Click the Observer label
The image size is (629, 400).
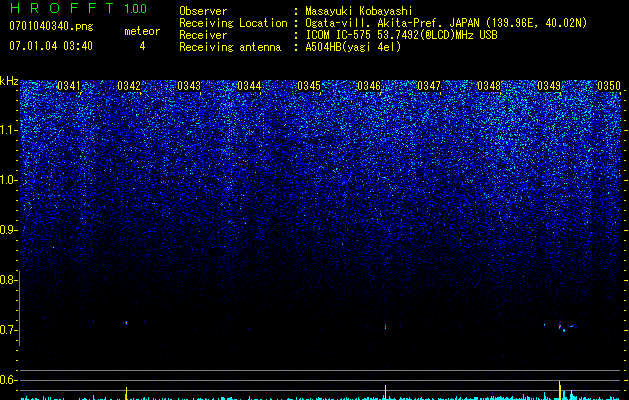tap(203, 11)
